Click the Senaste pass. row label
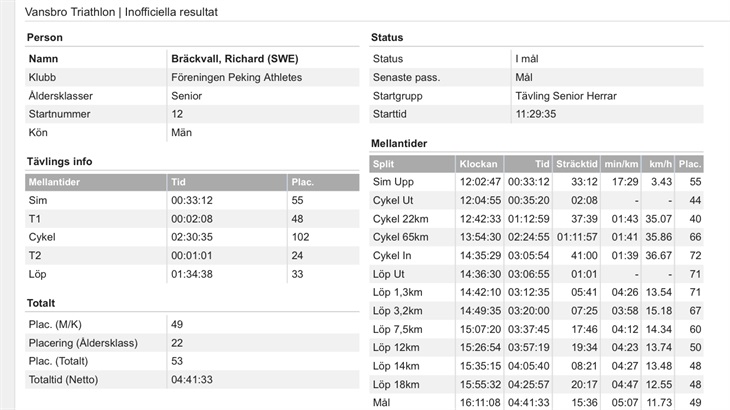Image resolution: width=730 pixels, height=410 pixels. tap(406, 77)
